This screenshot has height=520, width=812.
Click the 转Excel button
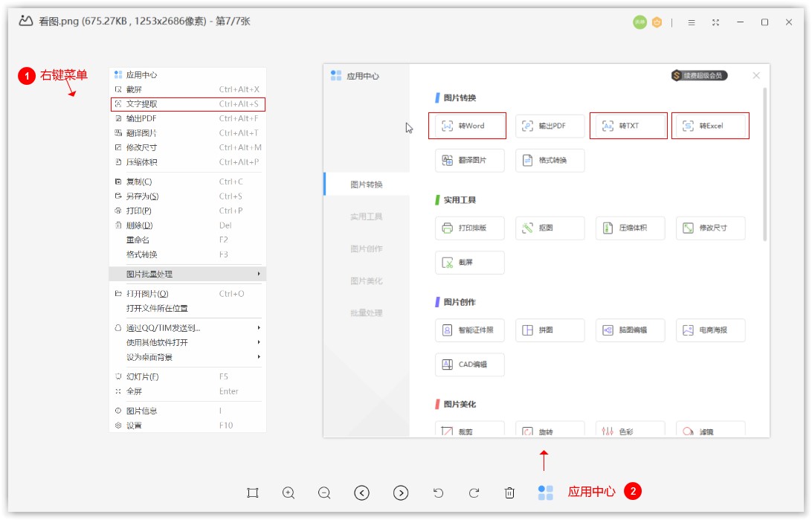(710, 126)
